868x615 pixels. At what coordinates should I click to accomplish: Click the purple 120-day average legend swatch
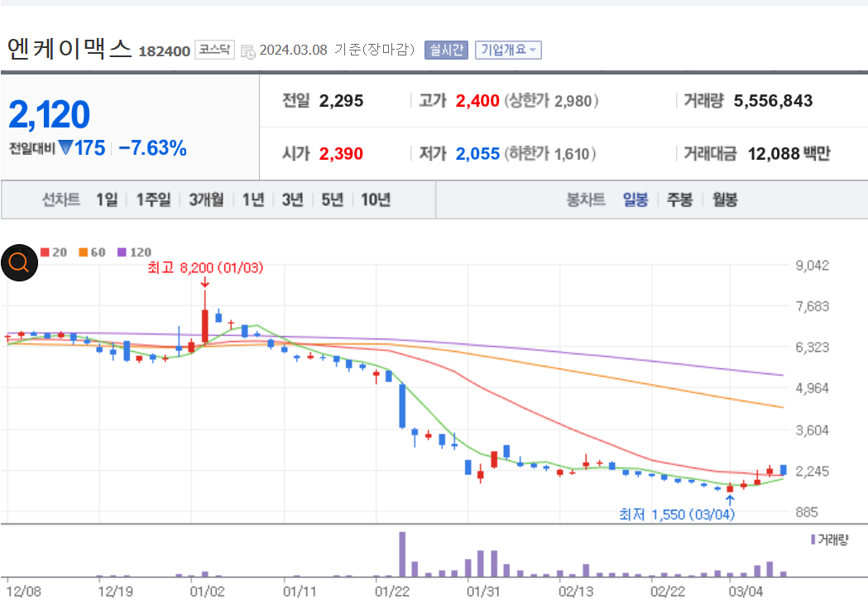coord(122,252)
